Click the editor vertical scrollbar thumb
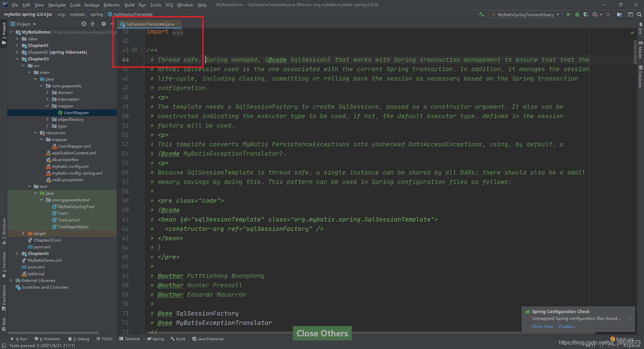This screenshot has height=349, width=644. coord(635,52)
